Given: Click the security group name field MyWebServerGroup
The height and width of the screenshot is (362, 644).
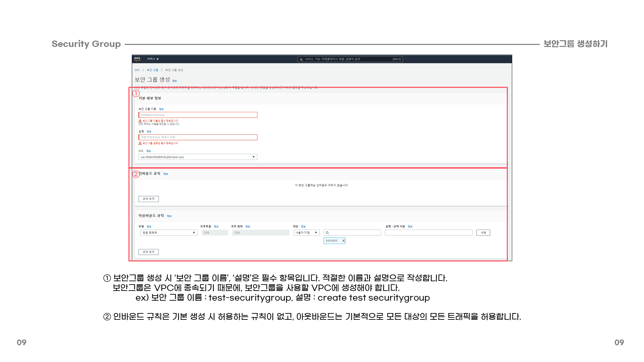Looking at the screenshot, I should [x=198, y=115].
